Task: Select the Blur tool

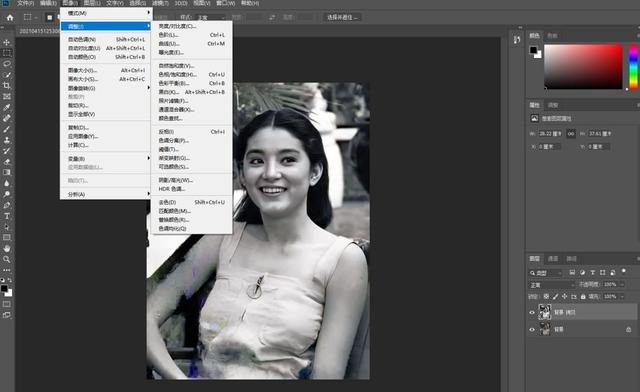Action: (7, 183)
